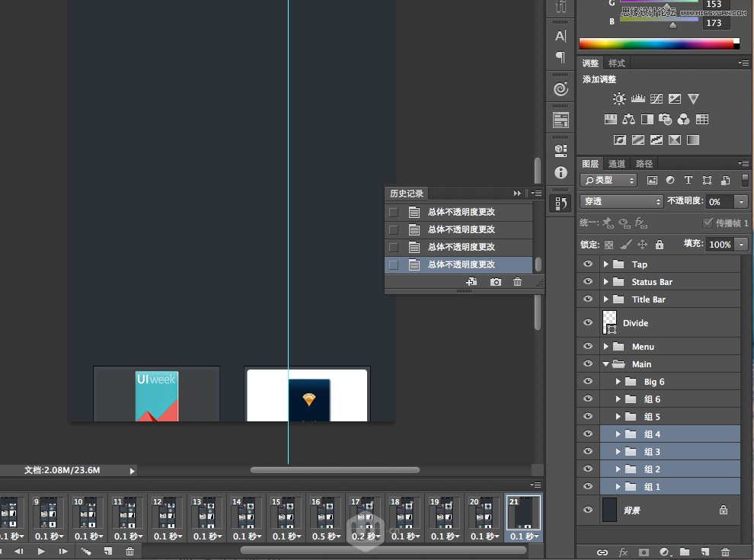Hide the 背景 layer
Image resolution: width=754 pixels, height=560 pixels.
[587, 510]
